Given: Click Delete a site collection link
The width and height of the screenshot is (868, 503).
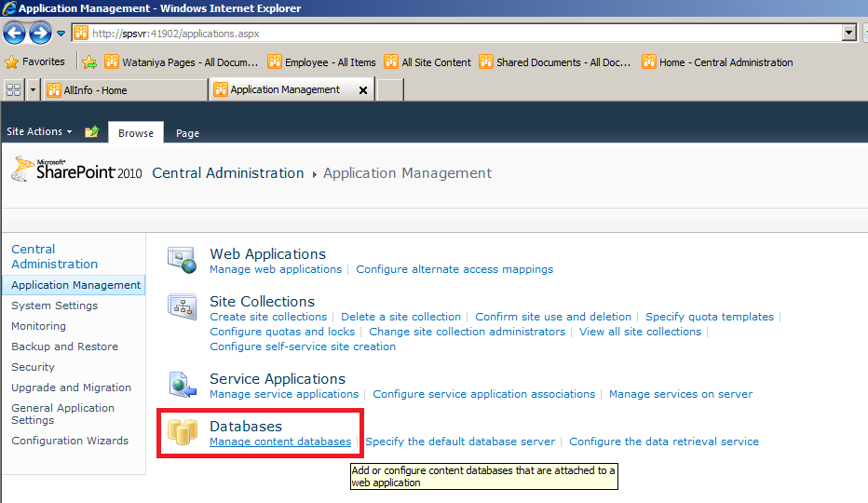Looking at the screenshot, I should [x=400, y=317].
